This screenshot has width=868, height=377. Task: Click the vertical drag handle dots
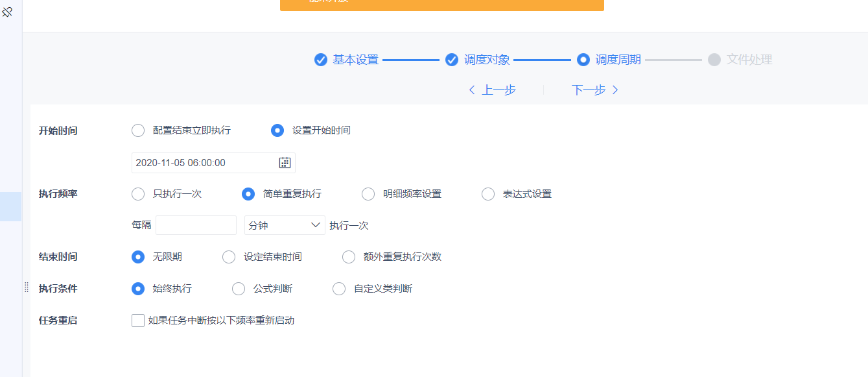tap(27, 287)
